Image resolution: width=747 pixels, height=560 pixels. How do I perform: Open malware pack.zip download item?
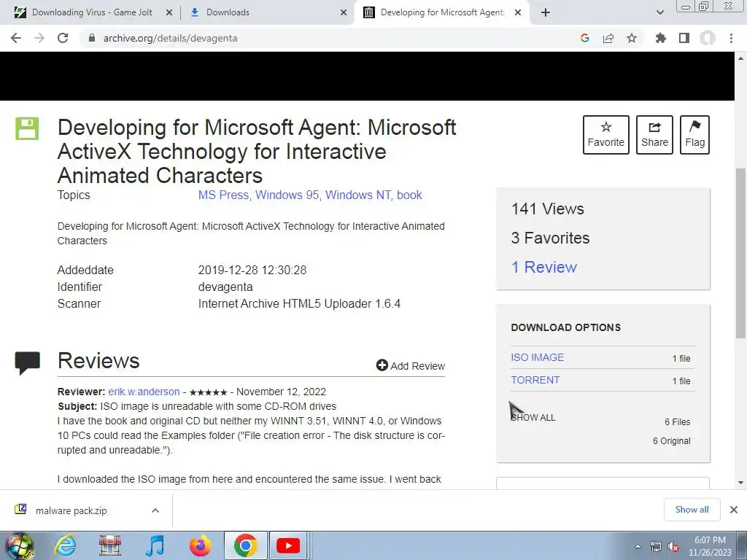click(x=71, y=510)
